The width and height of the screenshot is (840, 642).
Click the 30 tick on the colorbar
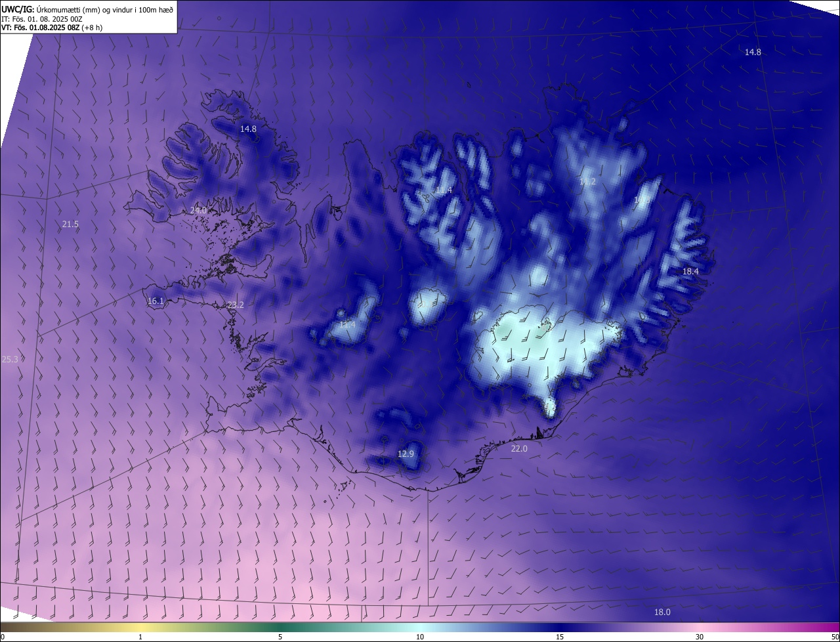(700, 637)
